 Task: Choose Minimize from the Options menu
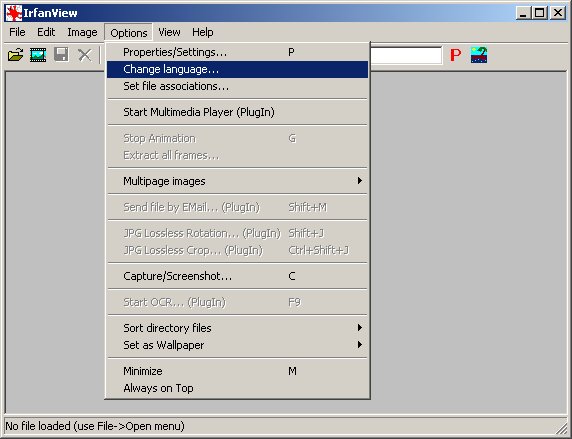click(x=237, y=371)
